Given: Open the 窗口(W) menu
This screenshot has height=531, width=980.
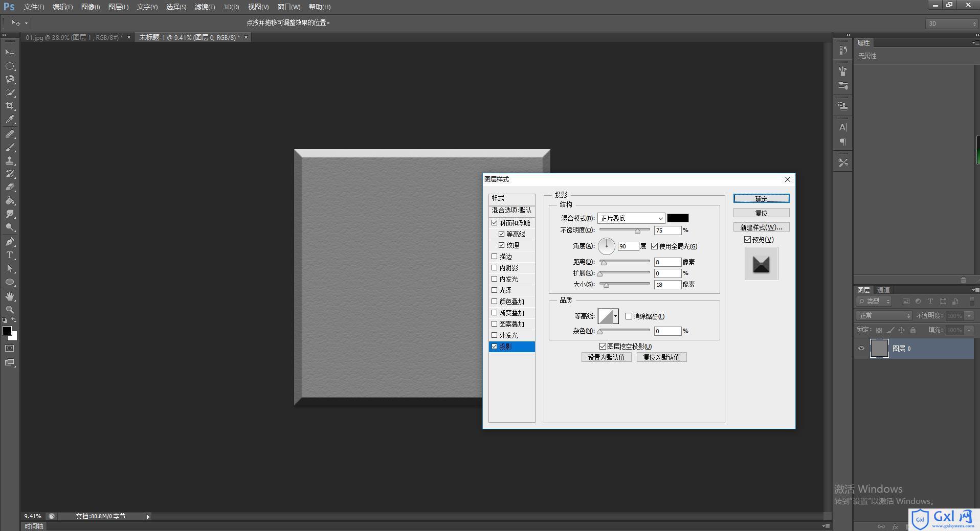Looking at the screenshot, I should [289, 7].
